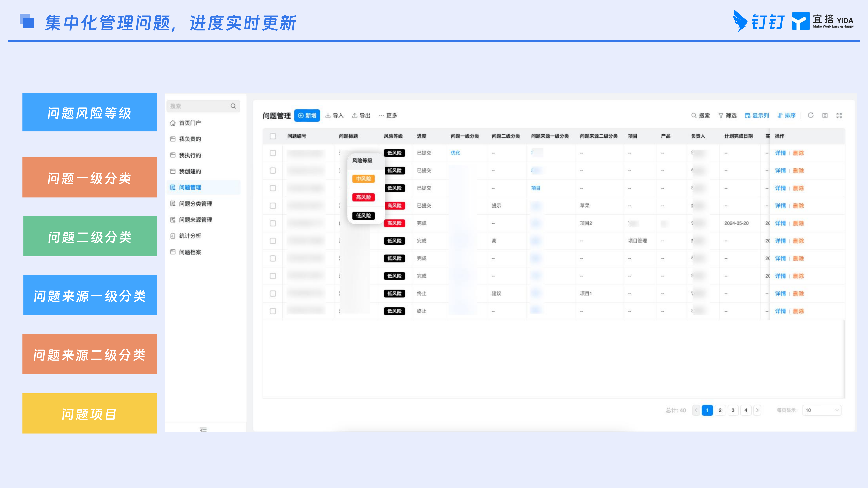Viewport: 868px width, 488px height.
Task: Click the 问题编号 column header
Action: [297, 136]
